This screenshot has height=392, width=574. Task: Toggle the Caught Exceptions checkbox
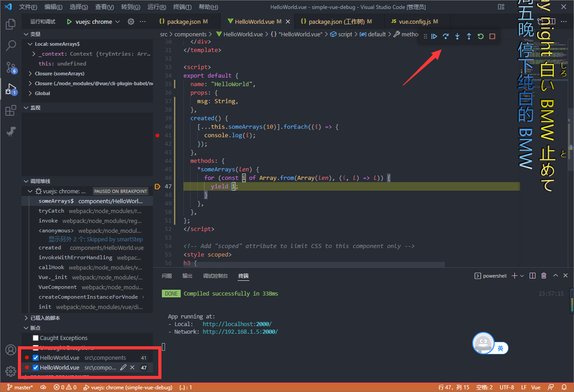[36, 338]
